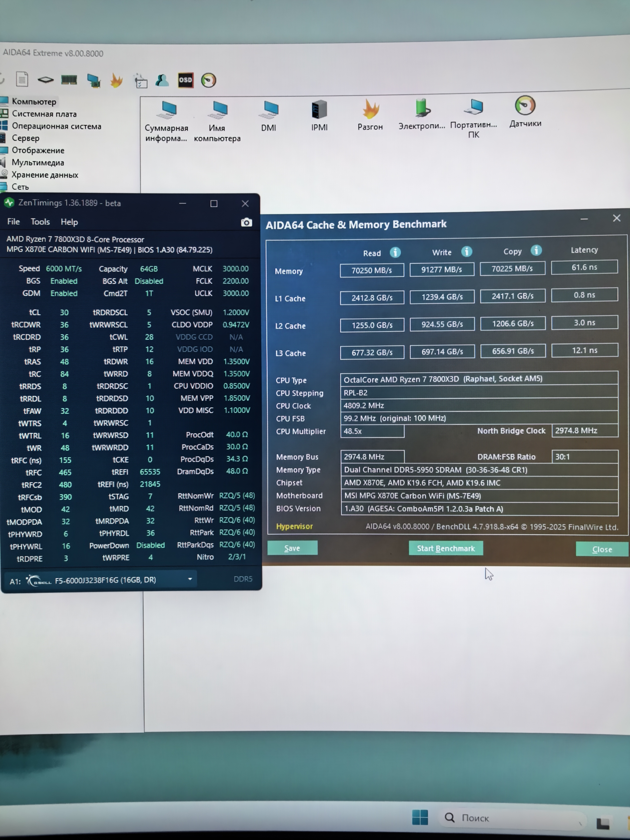Open the Tools menu in ZenTimings

point(40,222)
